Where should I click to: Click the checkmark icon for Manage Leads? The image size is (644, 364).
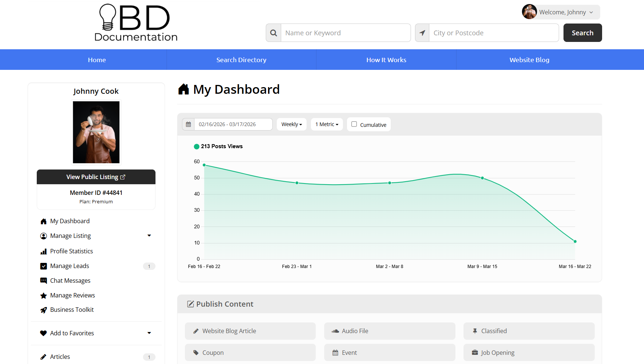point(43,266)
